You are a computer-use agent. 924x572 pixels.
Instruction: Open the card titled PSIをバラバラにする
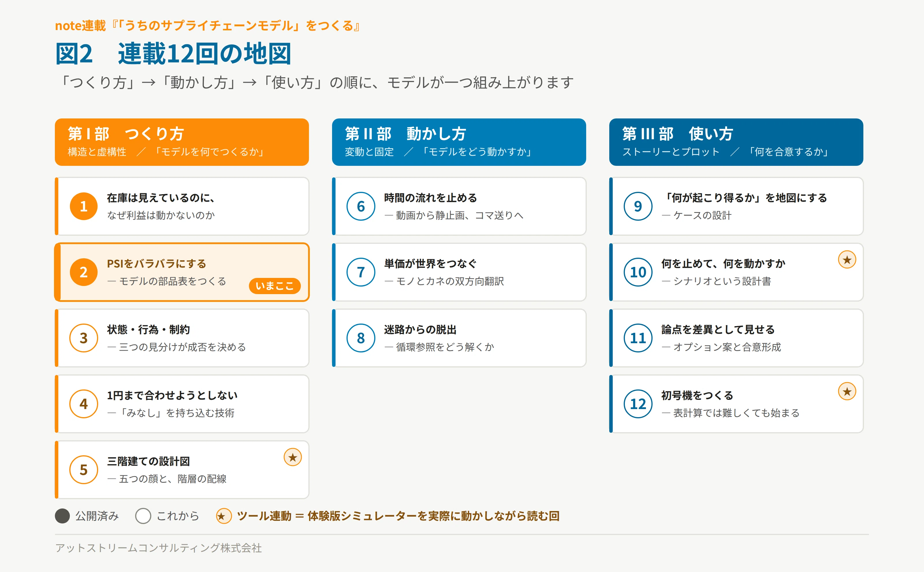click(x=182, y=272)
